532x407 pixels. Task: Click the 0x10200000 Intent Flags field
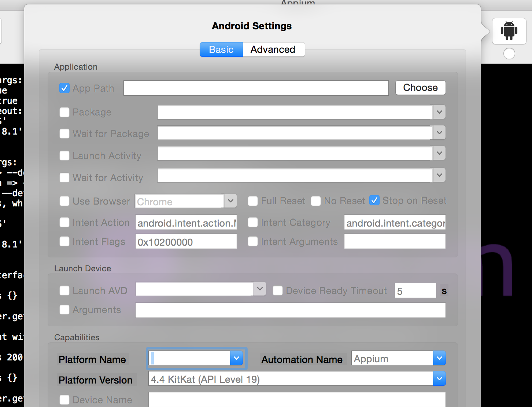[x=186, y=241]
